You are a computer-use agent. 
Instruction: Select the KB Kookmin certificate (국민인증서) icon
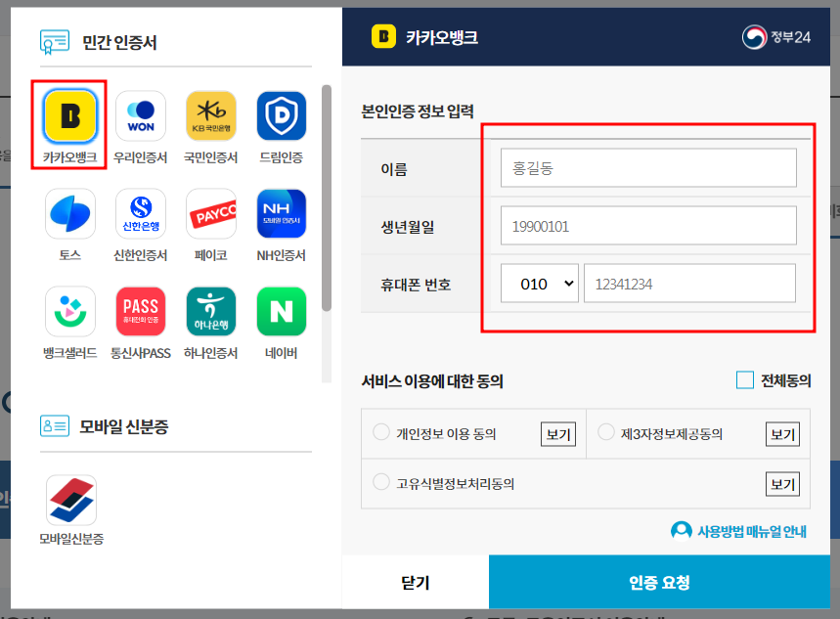tap(211, 116)
